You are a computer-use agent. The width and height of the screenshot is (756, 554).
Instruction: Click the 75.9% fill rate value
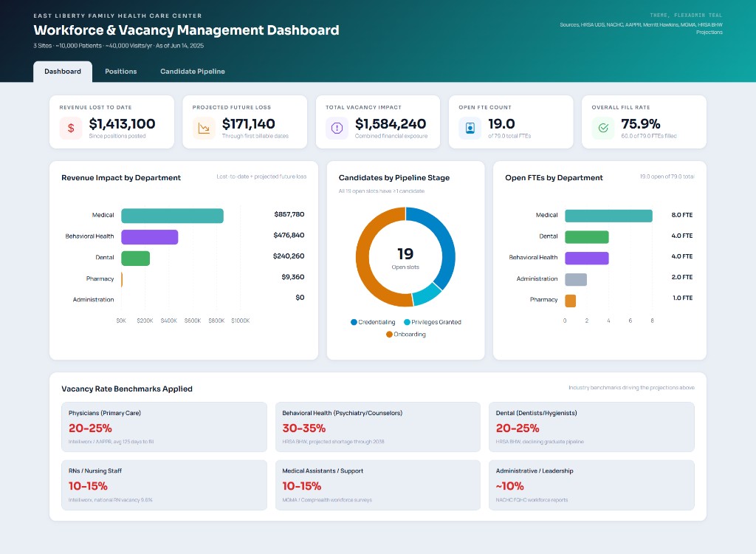641,124
